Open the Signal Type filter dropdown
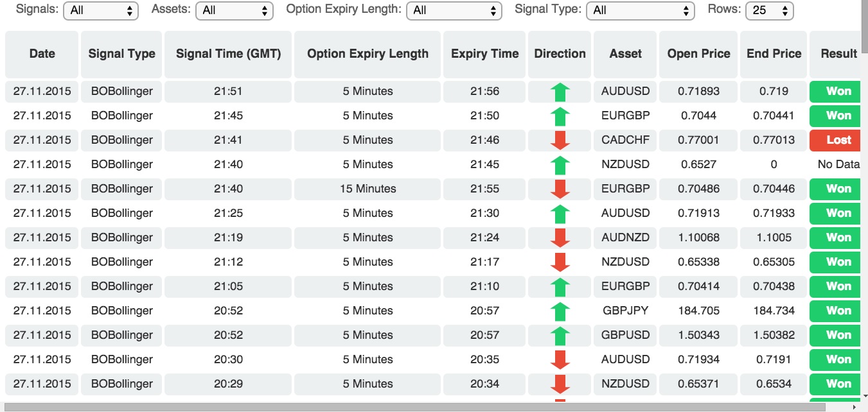Screen dimensions: 868x412 pos(641,10)
